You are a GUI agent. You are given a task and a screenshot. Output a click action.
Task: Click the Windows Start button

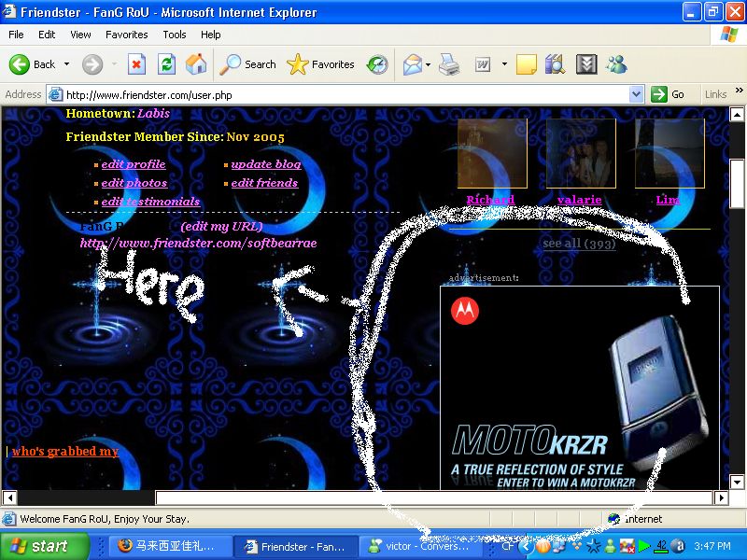[x=39, y=546]
